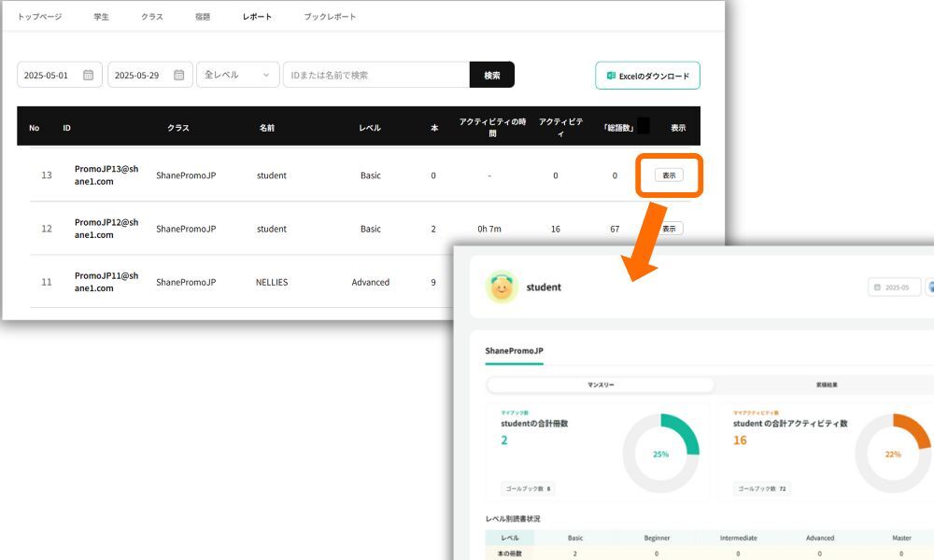This screenshot has height=560, width=934.
Task: Click 表示 button for PromoJP13 row
Action: 668,175
